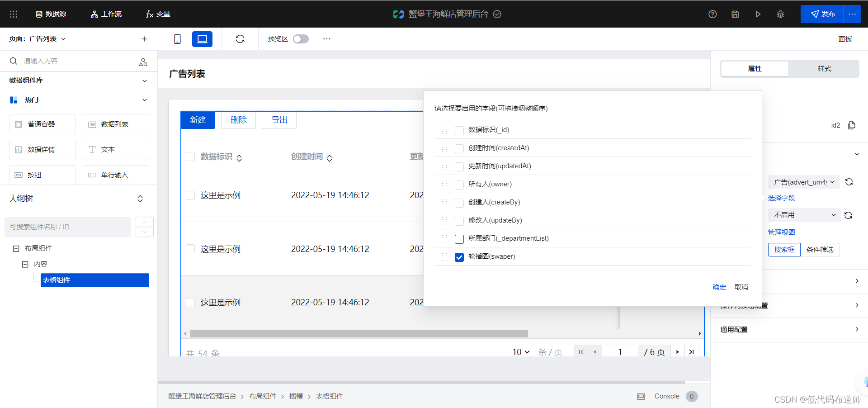
Task: Collapse the 布局组件 tree node
Action: (x=16, y=248)
